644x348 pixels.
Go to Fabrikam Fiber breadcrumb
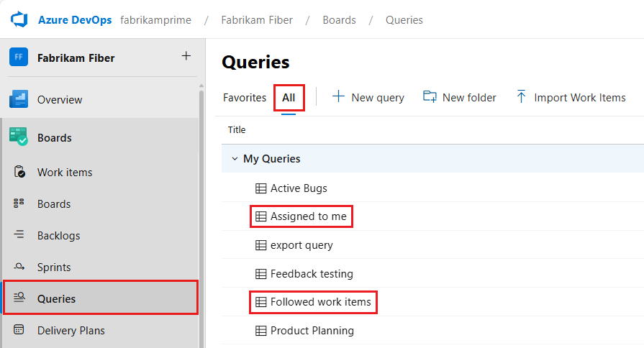point(257,19)
